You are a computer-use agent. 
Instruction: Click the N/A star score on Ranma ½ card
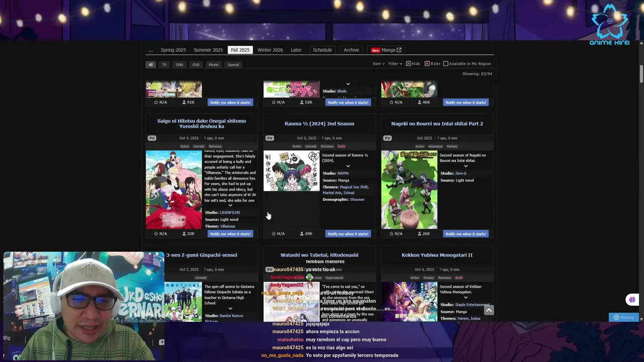click(278, 234)
